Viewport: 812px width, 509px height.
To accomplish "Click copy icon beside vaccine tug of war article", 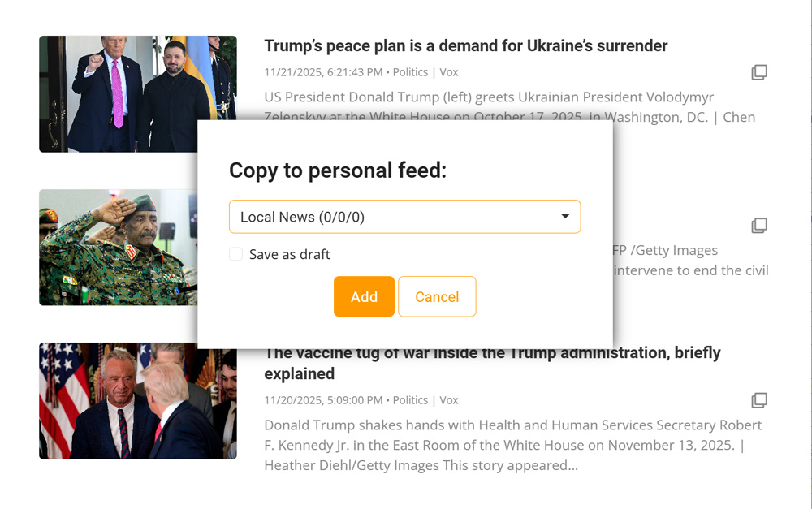I will (759, 400).
